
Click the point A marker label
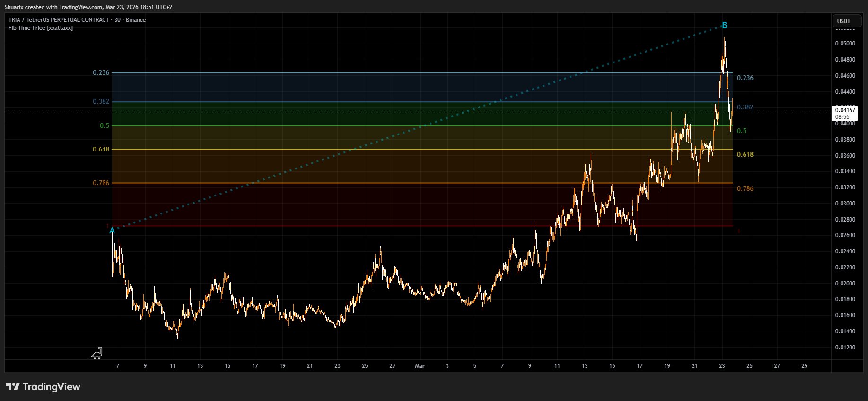[112, 231]
